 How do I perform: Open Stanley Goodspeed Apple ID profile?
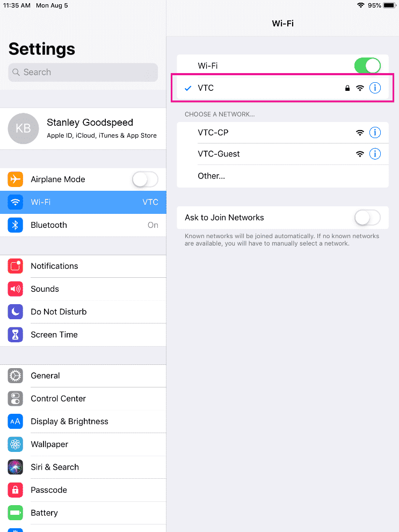tap(83, 128)
